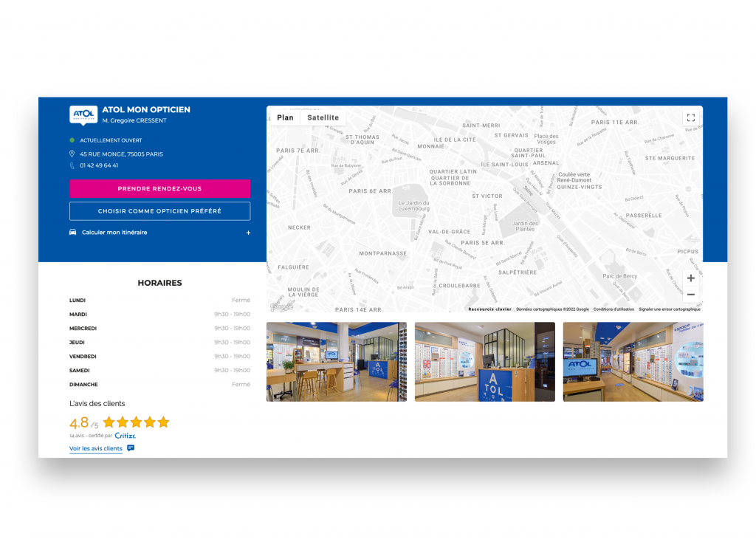
Task: Switch map to Satellite view
Action: click(x=323, y=117)
